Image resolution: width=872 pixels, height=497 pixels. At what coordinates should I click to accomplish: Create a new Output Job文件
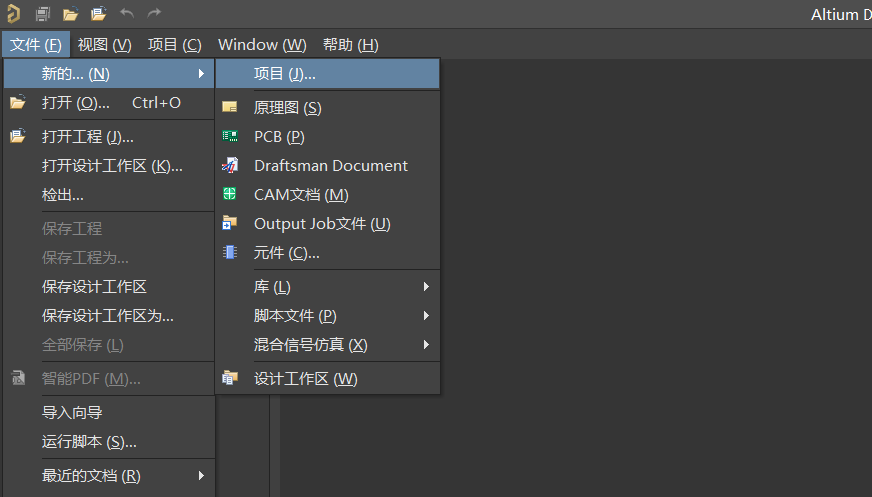[321, 224]
